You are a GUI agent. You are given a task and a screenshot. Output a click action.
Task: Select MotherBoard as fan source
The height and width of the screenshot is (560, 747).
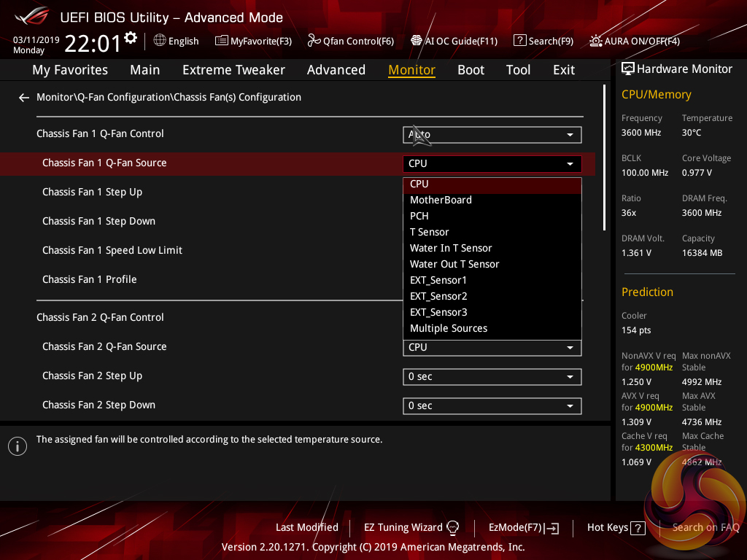pos(492,200)
